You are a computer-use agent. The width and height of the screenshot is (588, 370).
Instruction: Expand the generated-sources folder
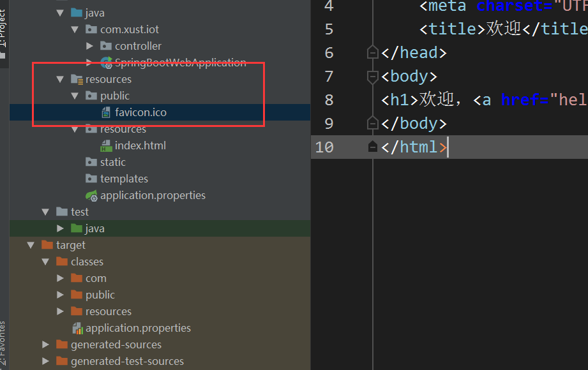tap(45, 344)
